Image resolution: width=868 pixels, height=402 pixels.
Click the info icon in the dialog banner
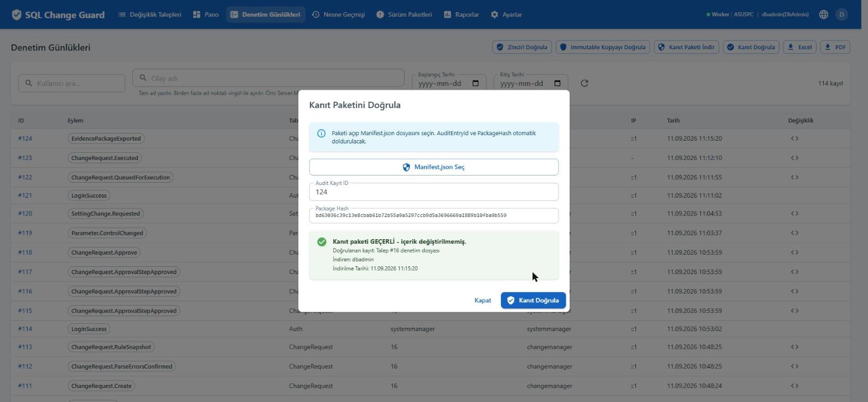pos(321,133)
